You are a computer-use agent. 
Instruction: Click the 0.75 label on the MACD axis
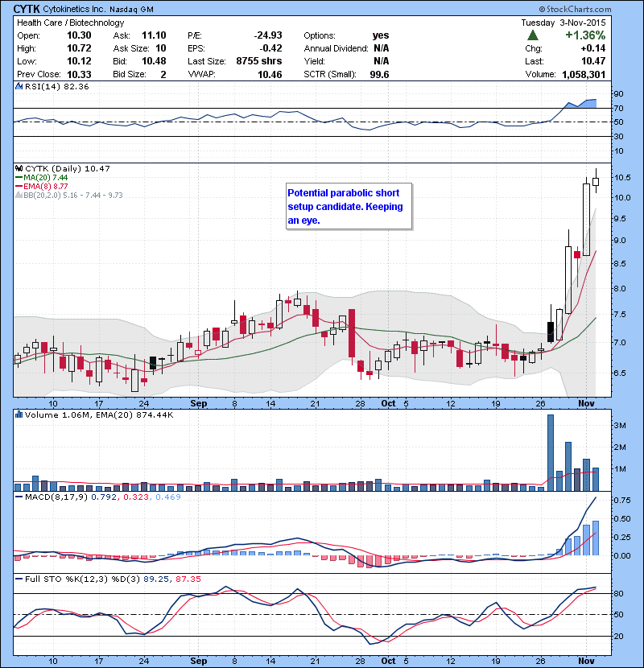point(622,500)
